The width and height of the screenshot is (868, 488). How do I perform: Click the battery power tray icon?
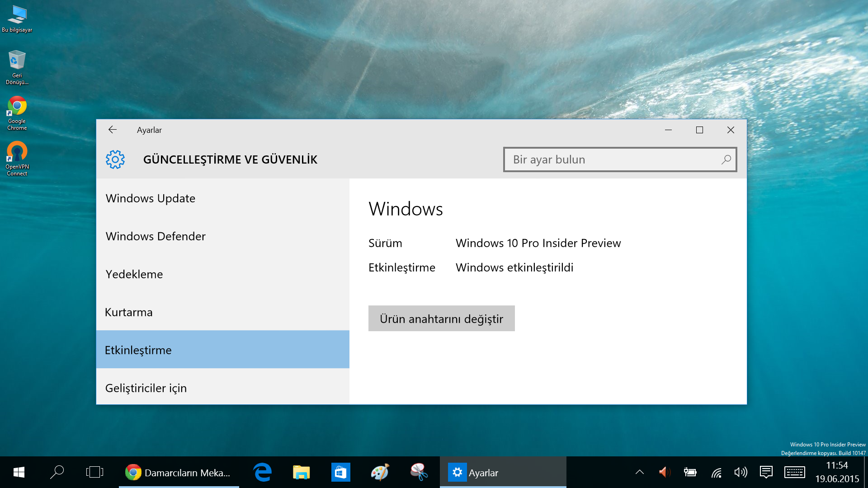(x=690, y=472)
